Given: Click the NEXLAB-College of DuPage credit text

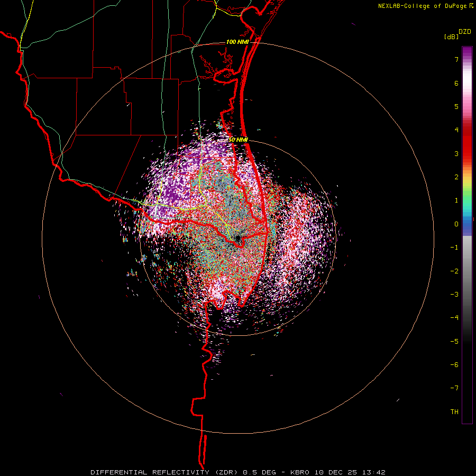Looking at the screenshot, I should point(422,6).
